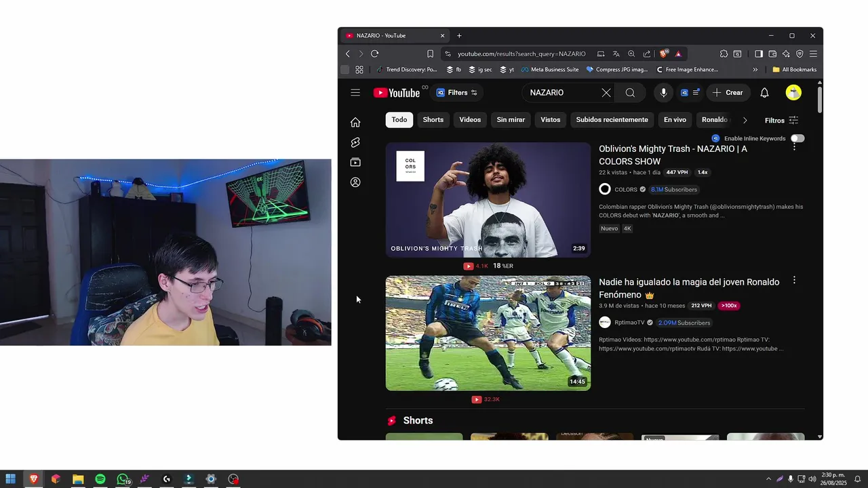Open the You profile icon in sidebar
Viewport: 868px width, 488px height.
coord(355,182)
